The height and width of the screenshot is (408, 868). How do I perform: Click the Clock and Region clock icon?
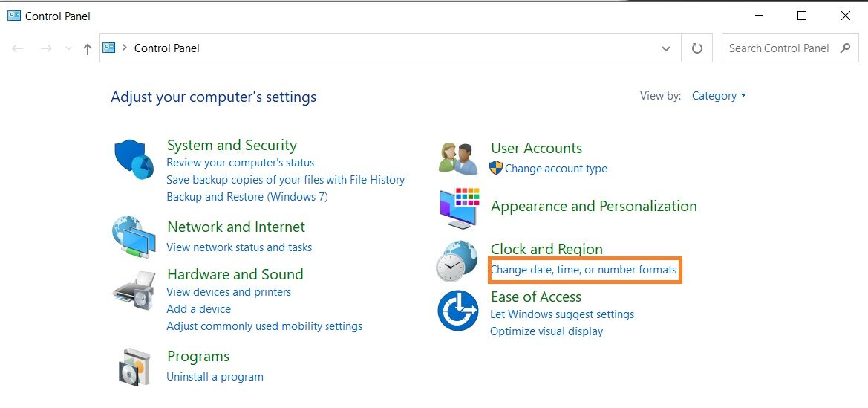pos(457,261)
